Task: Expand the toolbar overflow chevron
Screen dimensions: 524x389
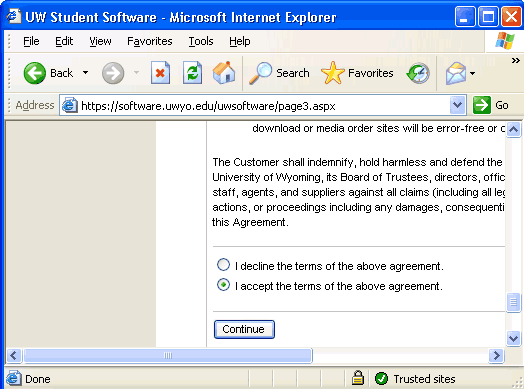Action: click(x=515, y=60)
